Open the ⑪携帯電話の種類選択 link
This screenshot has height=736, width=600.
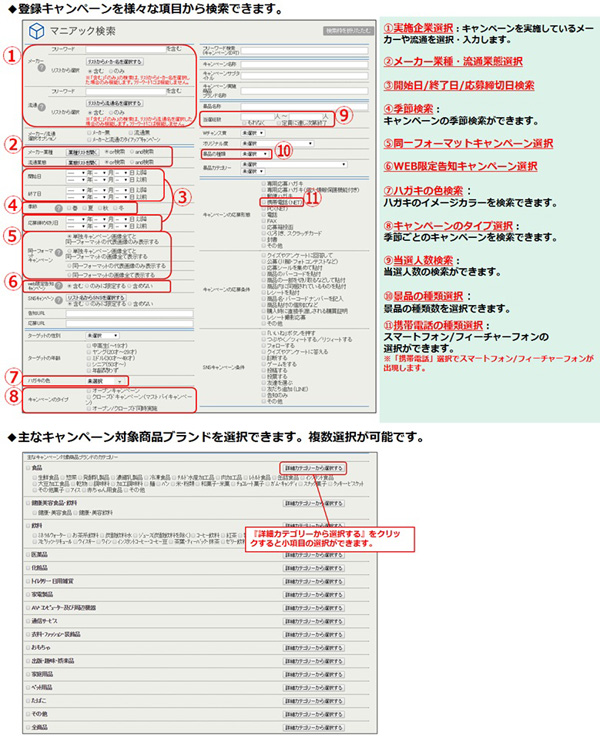(433, 325)
